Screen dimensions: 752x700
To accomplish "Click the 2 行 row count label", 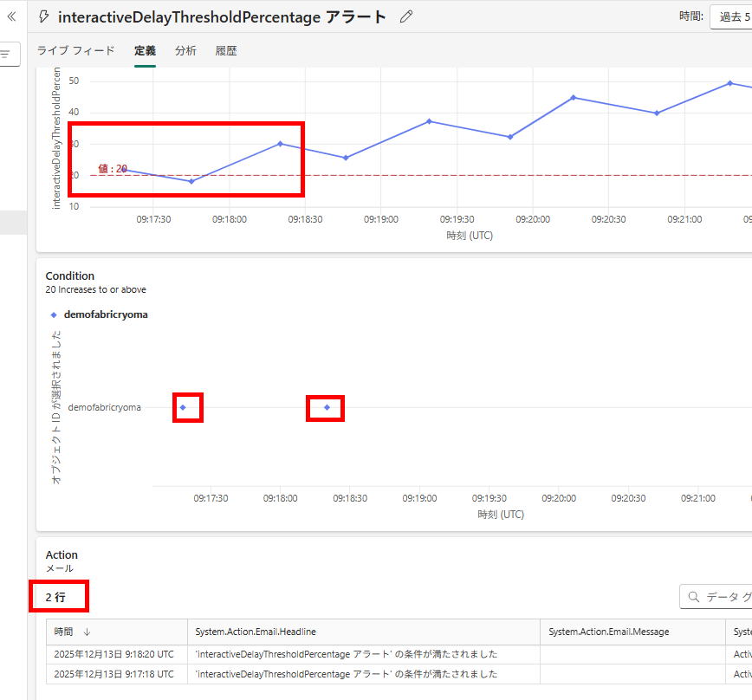I will (x=55, y=598).
